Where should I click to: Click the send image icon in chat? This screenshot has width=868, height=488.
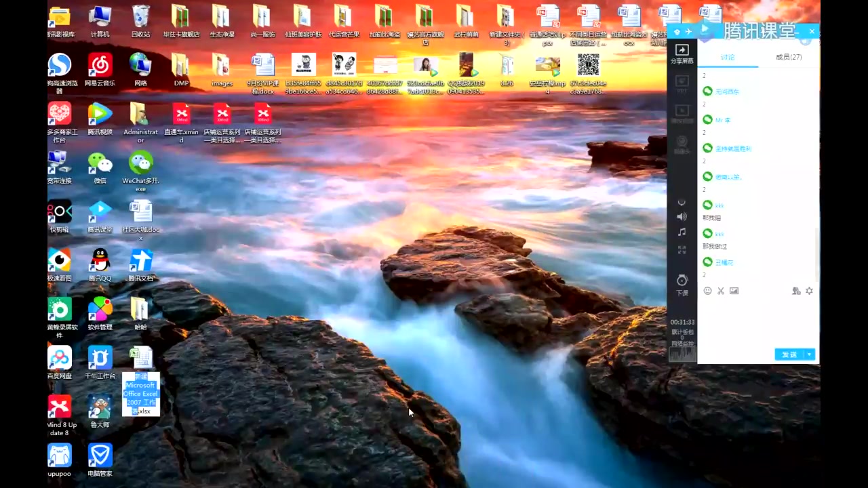pos(734,291)
